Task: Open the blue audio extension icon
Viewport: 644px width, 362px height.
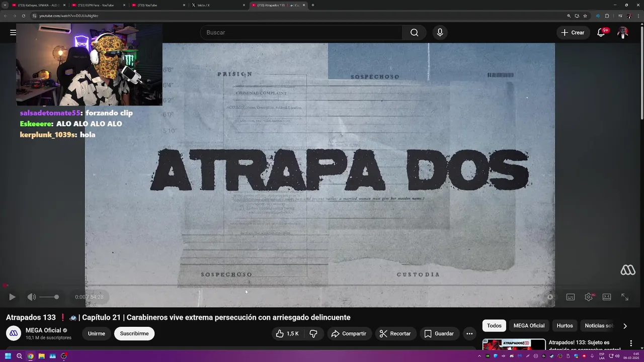Action: 598,16
